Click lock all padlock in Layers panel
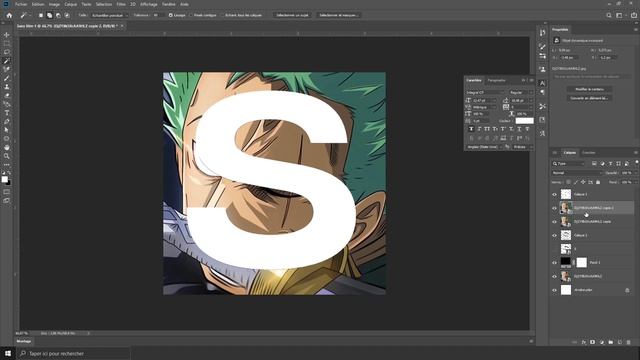This screenshot has height=360, width=640. pos(598,182)
